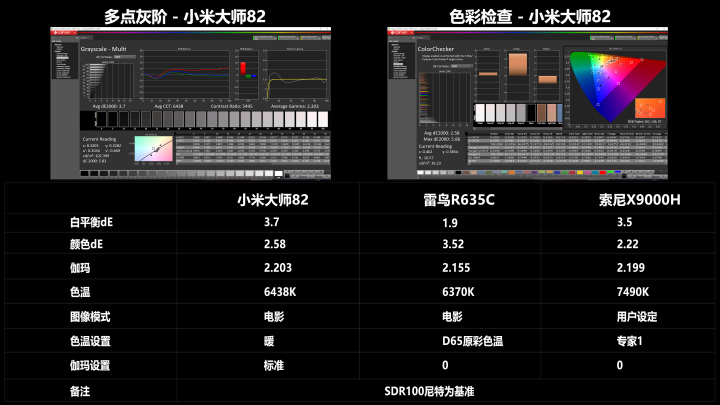This screenshot has width=720, height=405.
Task: Click color temp setting 'D65原彩色温'
Action: coord(472,341)
